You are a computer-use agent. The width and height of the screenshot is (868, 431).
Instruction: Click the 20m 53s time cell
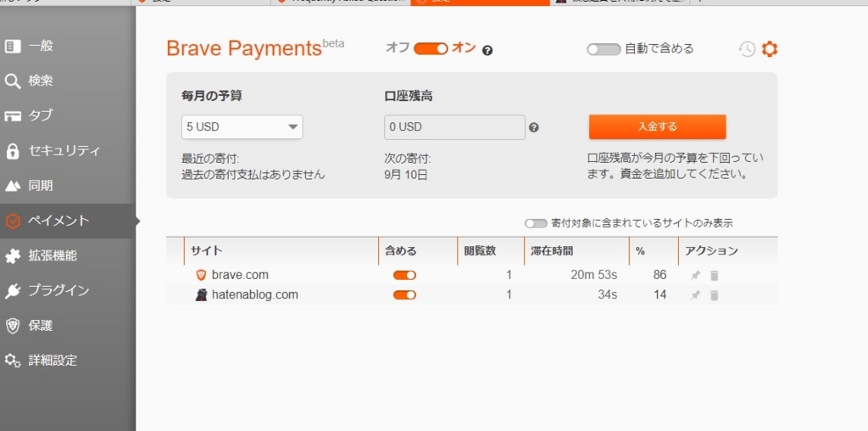(594, 275)
